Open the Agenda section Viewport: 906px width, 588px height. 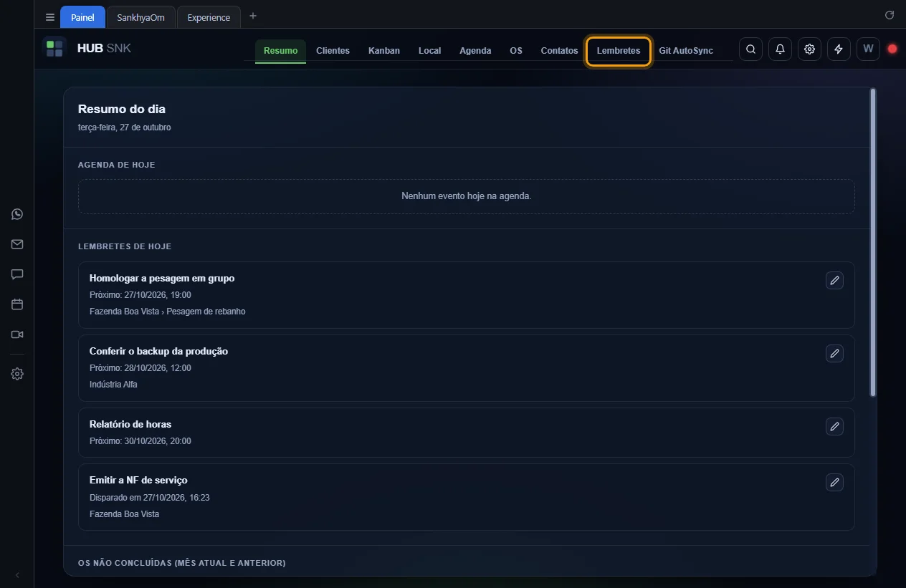pyautogui.click(x=475, y=51)
